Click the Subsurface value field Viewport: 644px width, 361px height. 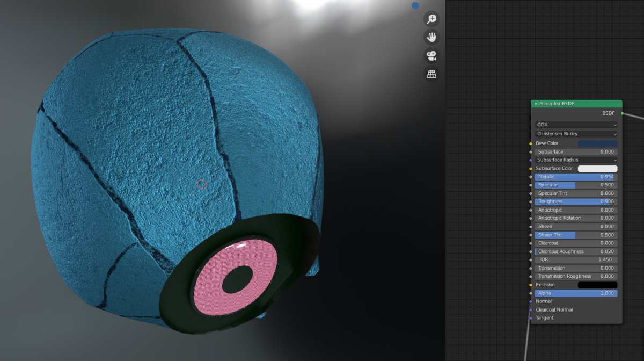pos(576,152)
